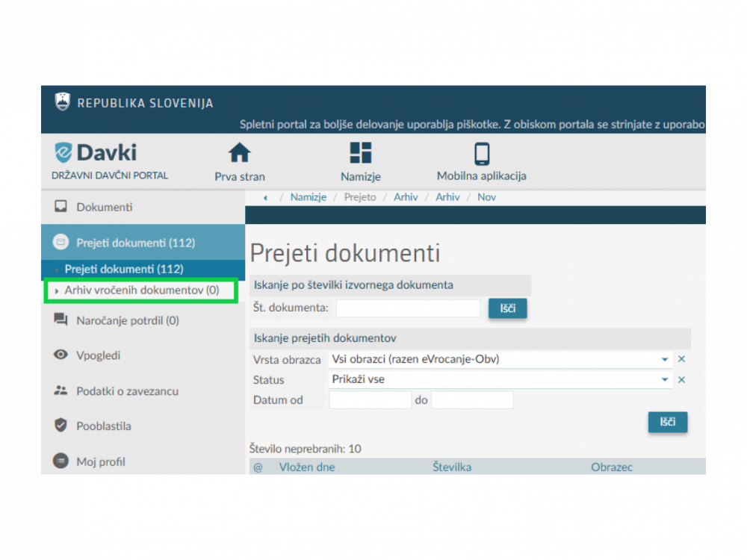Open Moj profil menu item
Screen dimensions: 747x560
[101, 461]
